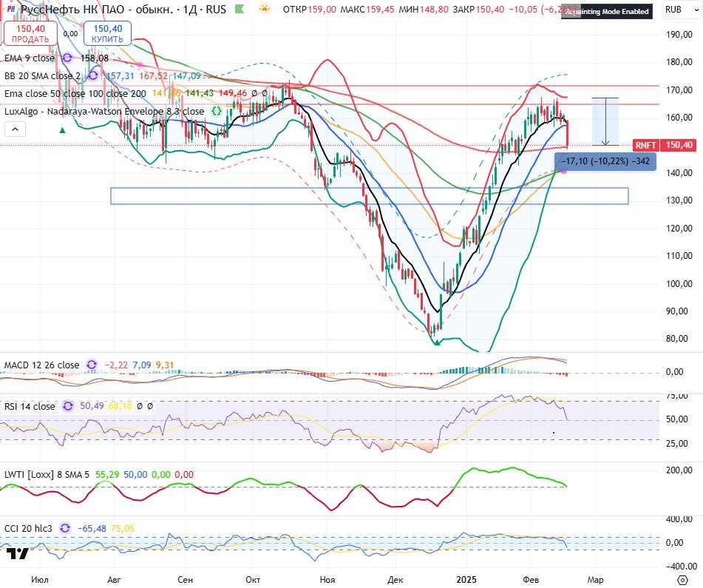Viewport: 703px width, 588px height.
Task: Click the CCI value −65,48
Action: (x=92, y=528)
